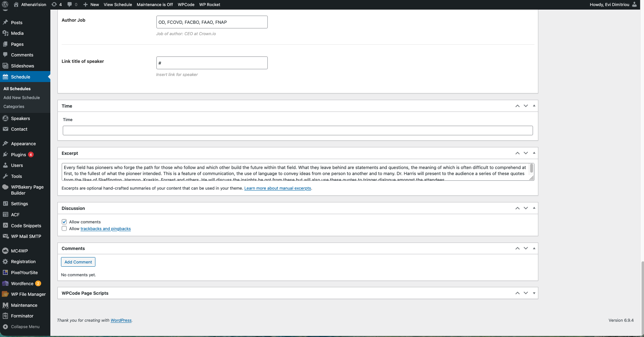Collapse the Excerpt panel with its toggle triangle

point(534,153)
